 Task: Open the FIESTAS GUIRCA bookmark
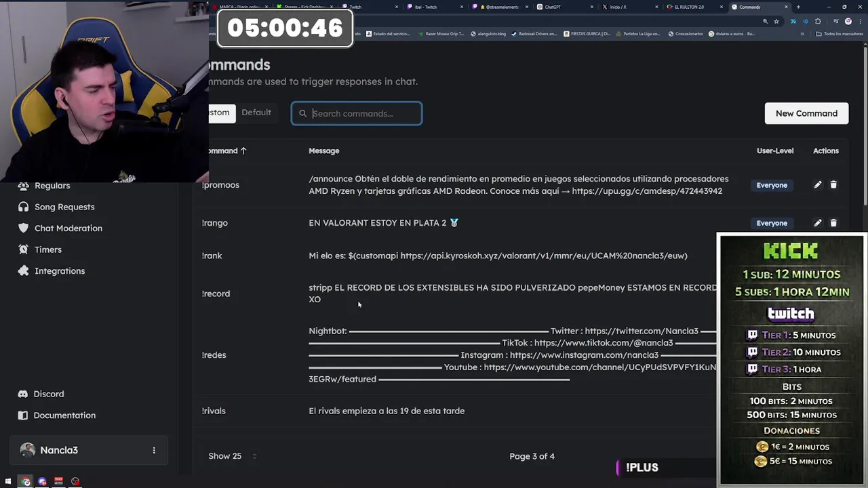(x=587, y=34)
